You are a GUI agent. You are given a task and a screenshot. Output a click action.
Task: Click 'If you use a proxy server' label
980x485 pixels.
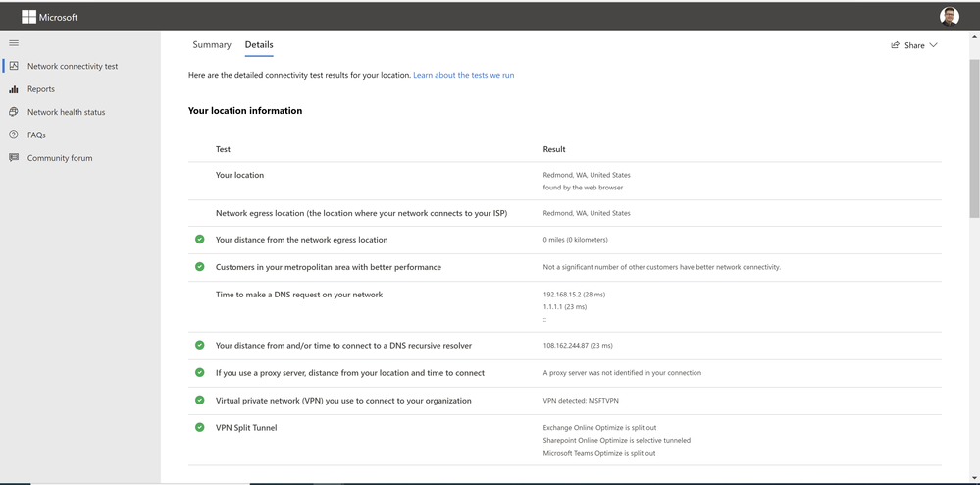click(x=350, y=373)
